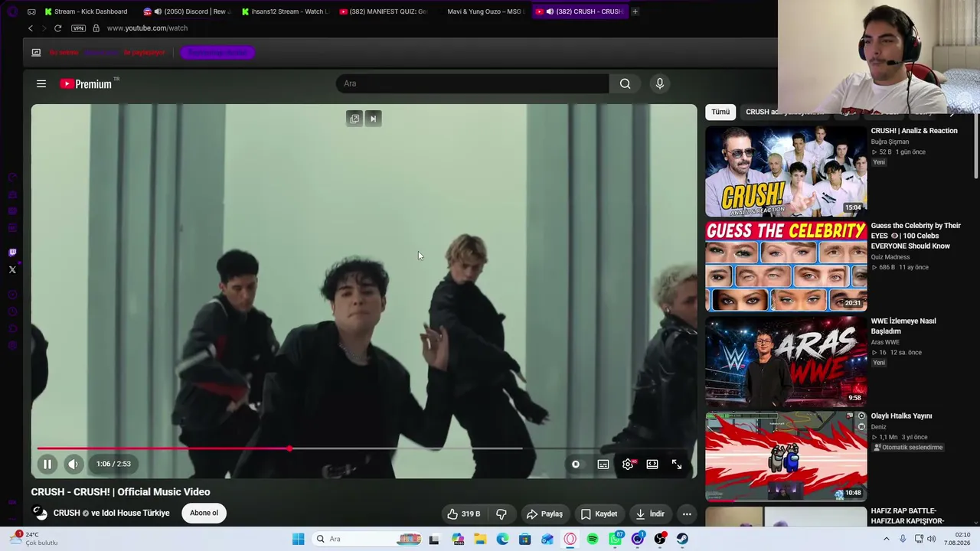Screen dimensions: 980x551
Task: Open CRUSH ve Idol House Türkiye channel
Action: click(x=112, y=513)
